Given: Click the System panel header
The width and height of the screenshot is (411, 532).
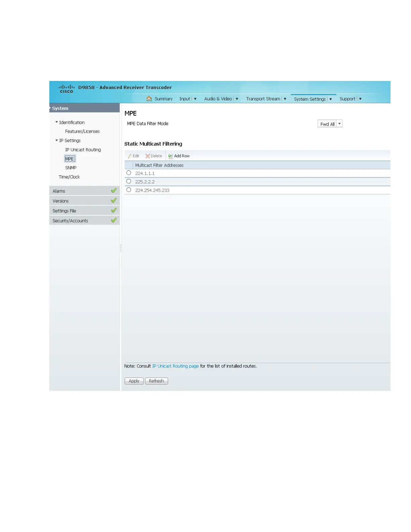Looking at the screenshot, I should click(85, 108).
